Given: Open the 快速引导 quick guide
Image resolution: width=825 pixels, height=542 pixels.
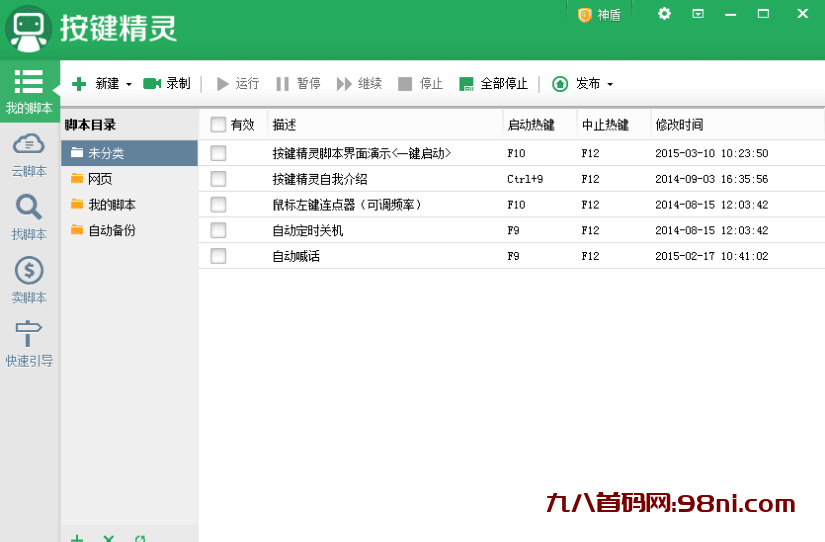Looking at the screenshot, I should point(29,343).
